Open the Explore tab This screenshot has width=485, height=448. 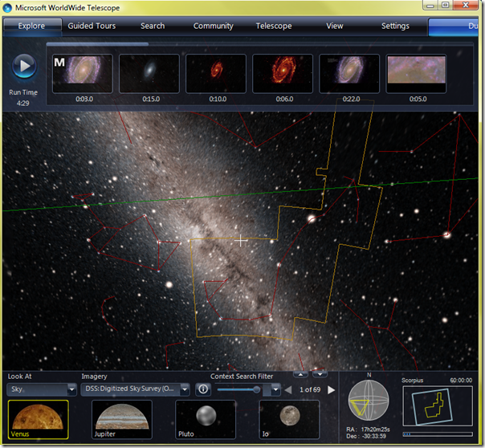point(31,26)
